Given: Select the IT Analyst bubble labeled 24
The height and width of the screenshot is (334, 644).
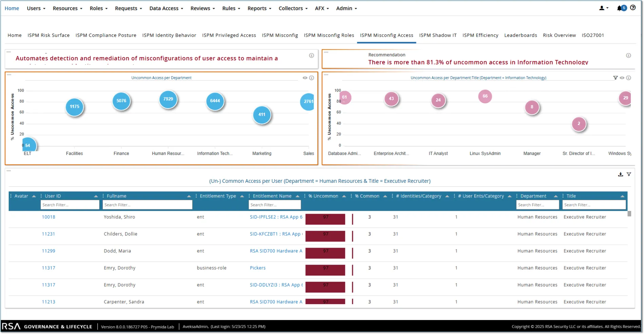Looking at the screenshot, I should (438, 100).
